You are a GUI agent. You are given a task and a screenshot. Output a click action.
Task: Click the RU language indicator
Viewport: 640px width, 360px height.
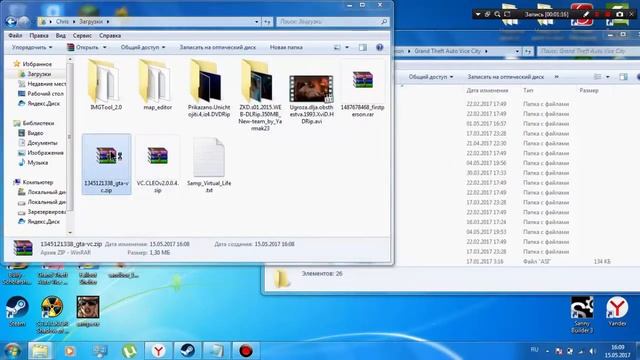[534, 350]
